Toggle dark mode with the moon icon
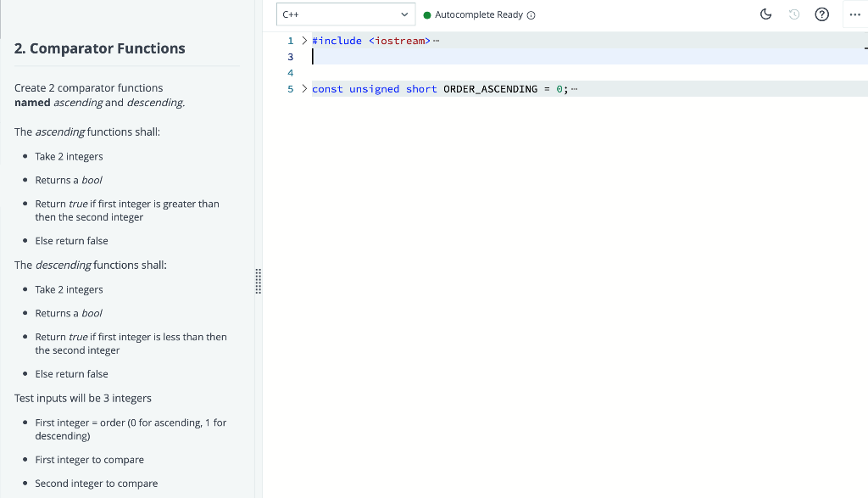 coord(765,14)
